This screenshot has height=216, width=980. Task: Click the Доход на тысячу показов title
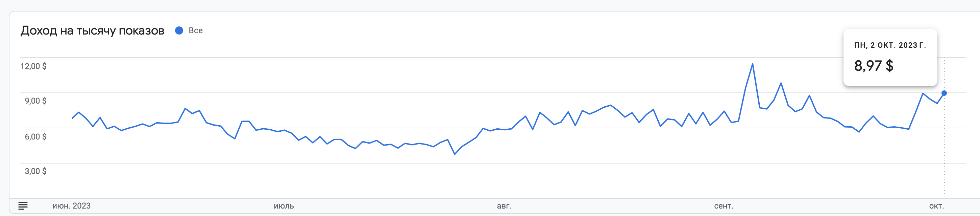tap(93, 30)
